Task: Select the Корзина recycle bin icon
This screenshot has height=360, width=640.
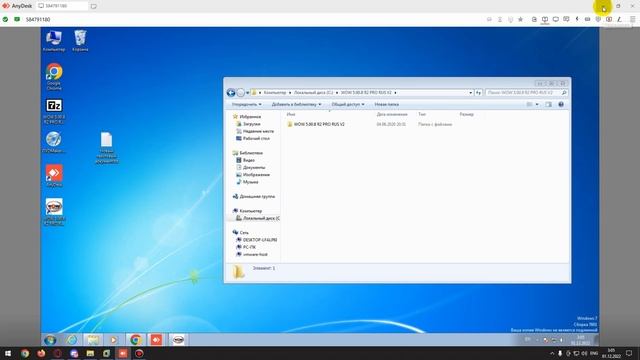Action: pyautogui.click(x=80, y=40)
